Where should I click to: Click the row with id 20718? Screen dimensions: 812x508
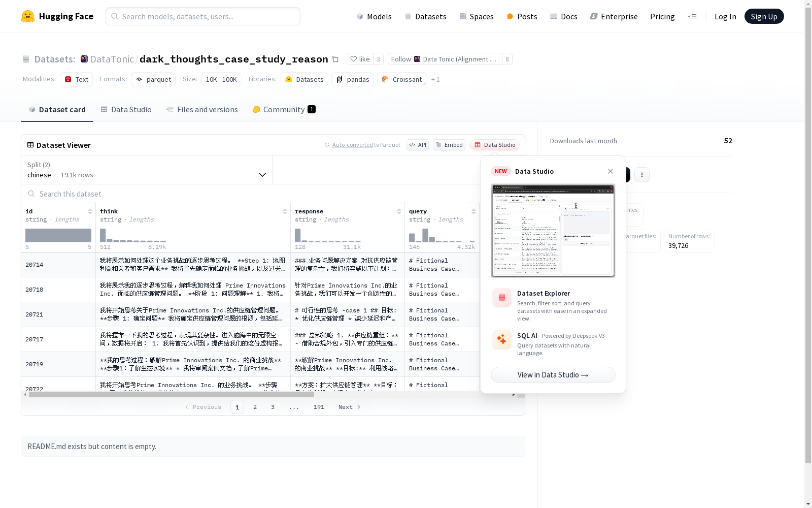(x=250, y=290)
